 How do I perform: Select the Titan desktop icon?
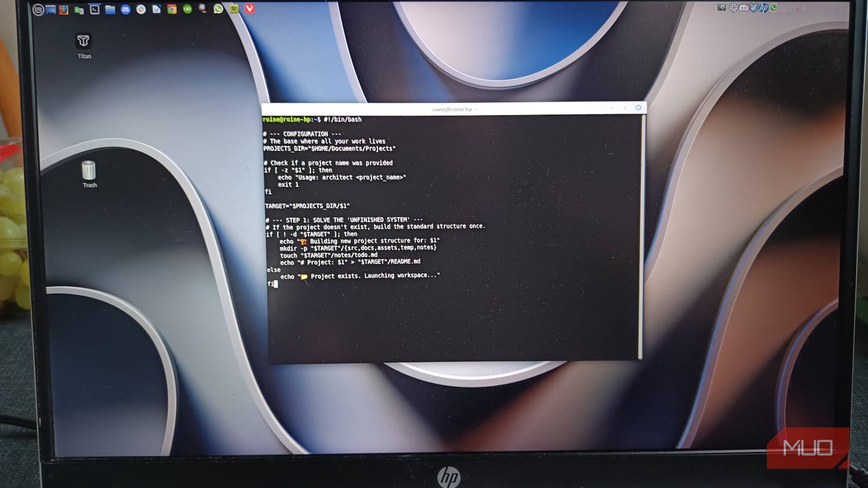point(84,46)
